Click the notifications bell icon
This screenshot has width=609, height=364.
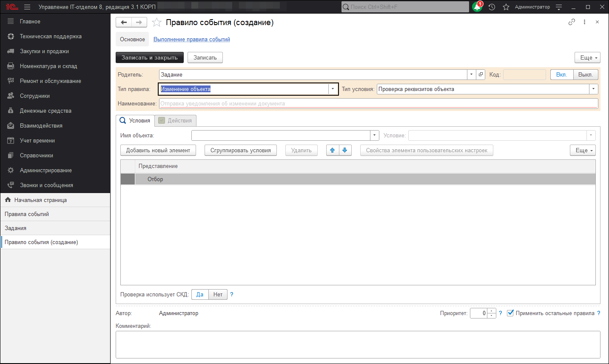[477, 7]
